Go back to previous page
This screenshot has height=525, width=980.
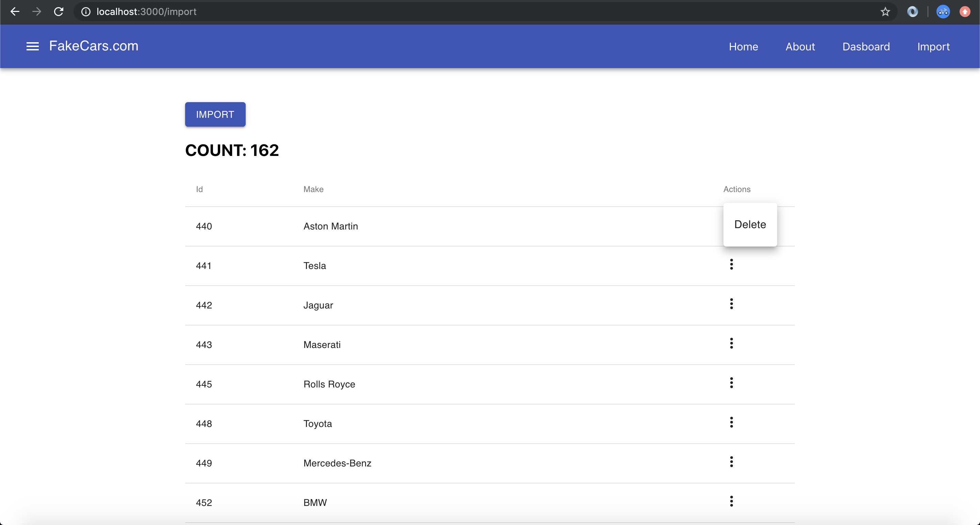[x=15, y=12]
